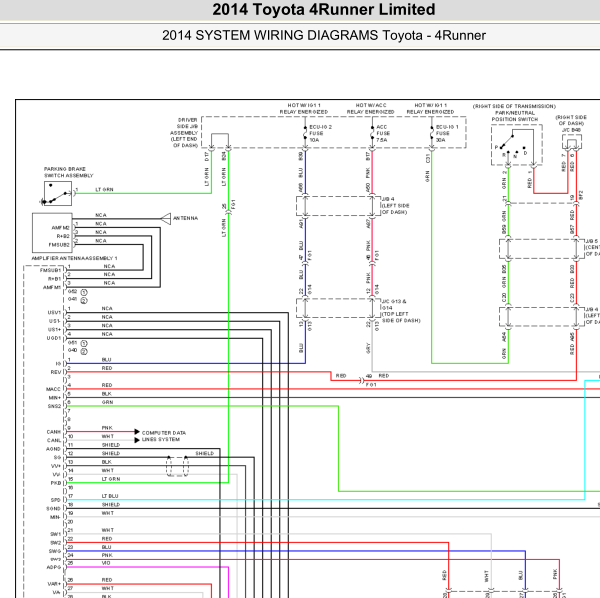Click the MACC pin label
The image size is (600, 598).
click(54, 389)
